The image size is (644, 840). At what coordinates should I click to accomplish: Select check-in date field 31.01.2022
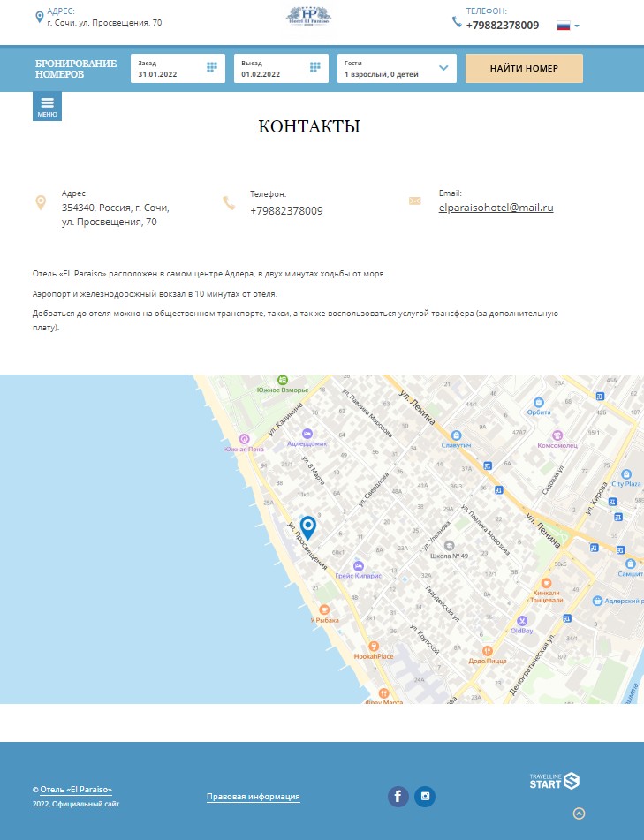(x=178, y=69)
